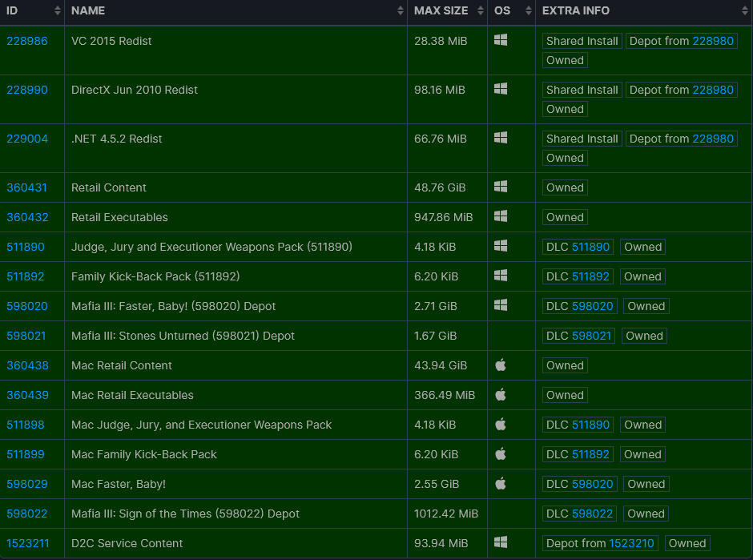Click Windows icon in DirectX Jun 2010 Redist row
753x560 pixels.
tap(501, 89)
